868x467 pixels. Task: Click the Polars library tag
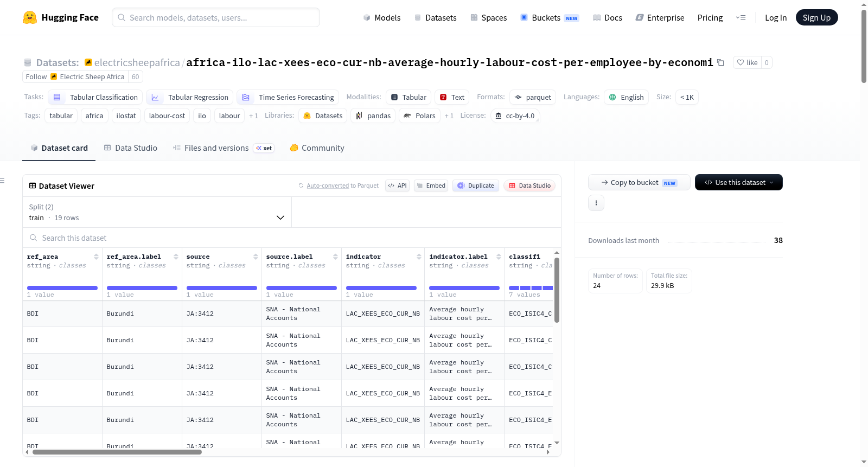[419, 116]
